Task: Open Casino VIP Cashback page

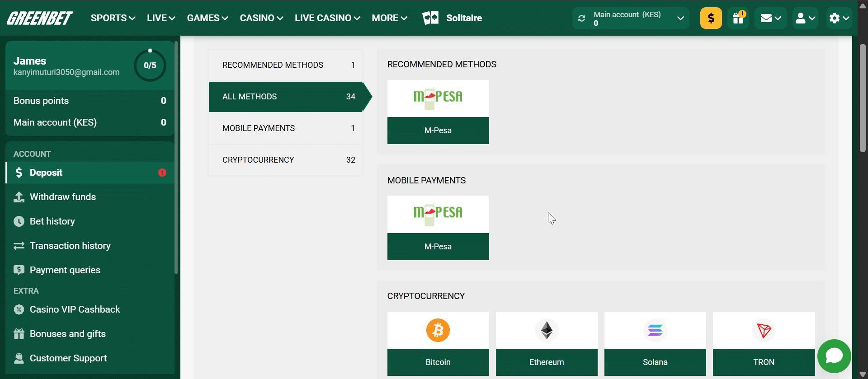Action: click(90, 309)
